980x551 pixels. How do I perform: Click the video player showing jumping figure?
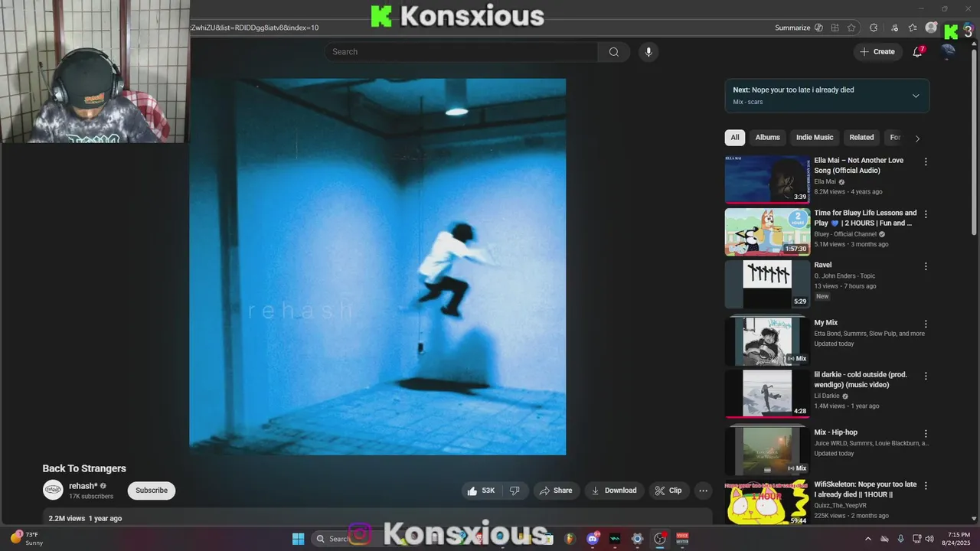pyautogui.click(x=377, y=266)
